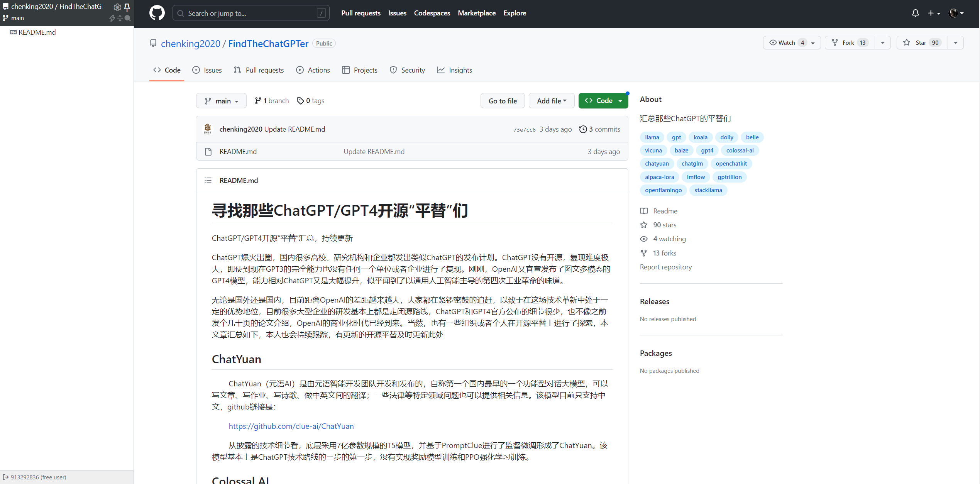The image size is (980, 484).
Task: Open Issues in the top navigation bar
Action: click(397, 13)
